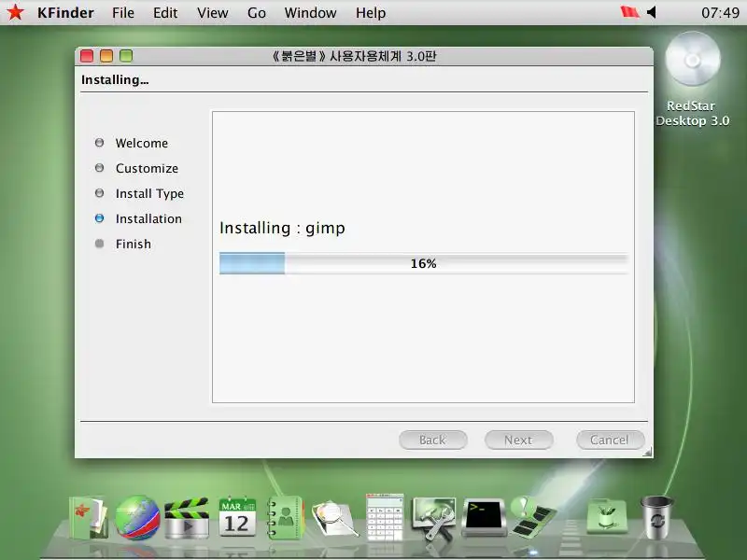Image resolution: width=747 pixels, height=560 pixels.
Task: Open the KFinder menu
Action: (65, 13)
